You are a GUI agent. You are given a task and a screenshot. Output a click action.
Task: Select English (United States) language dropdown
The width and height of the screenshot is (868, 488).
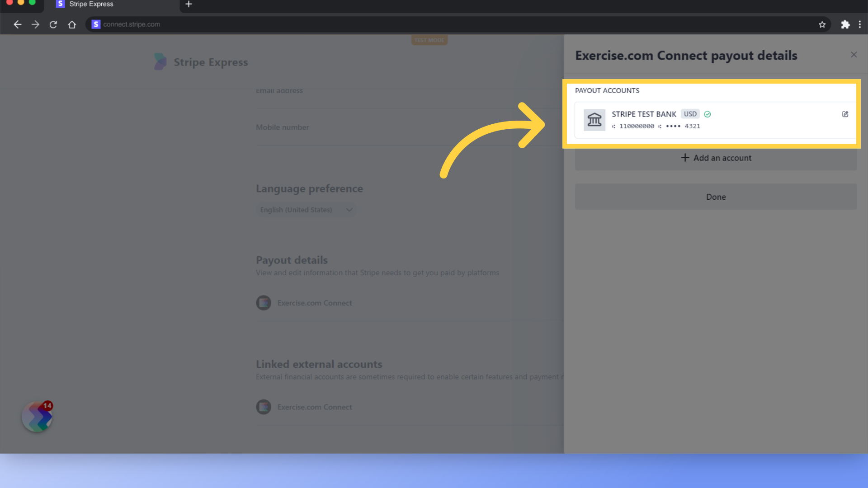[306, 210]
